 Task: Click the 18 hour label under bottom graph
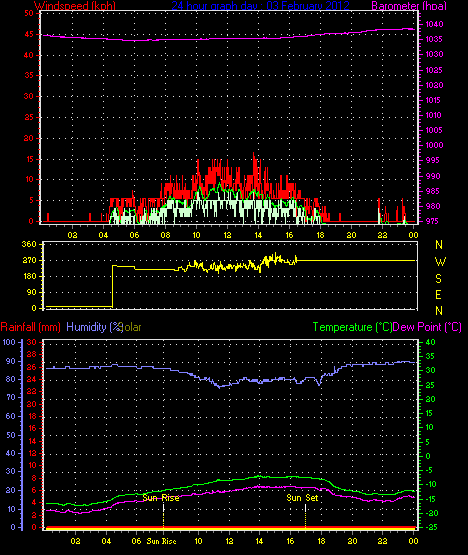[321, 541]
